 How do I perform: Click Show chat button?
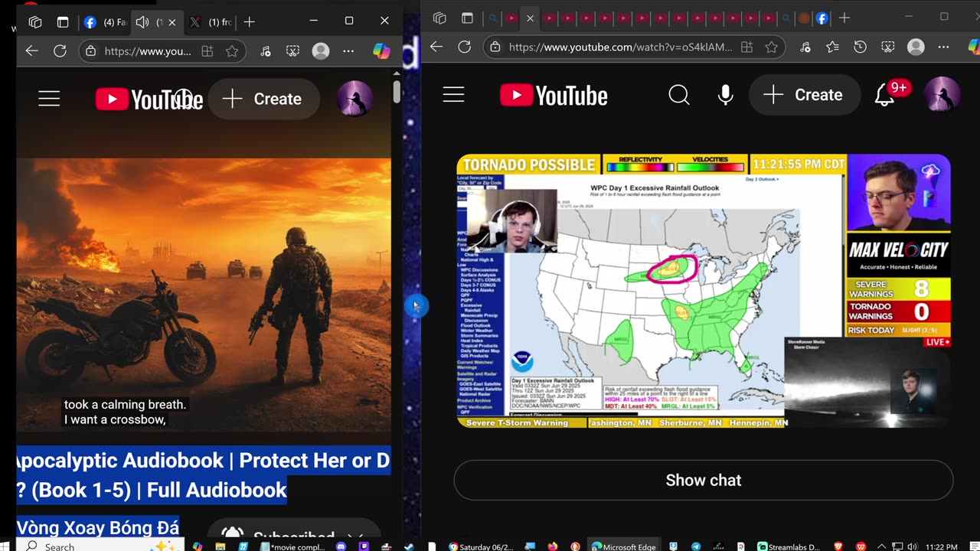704,481
